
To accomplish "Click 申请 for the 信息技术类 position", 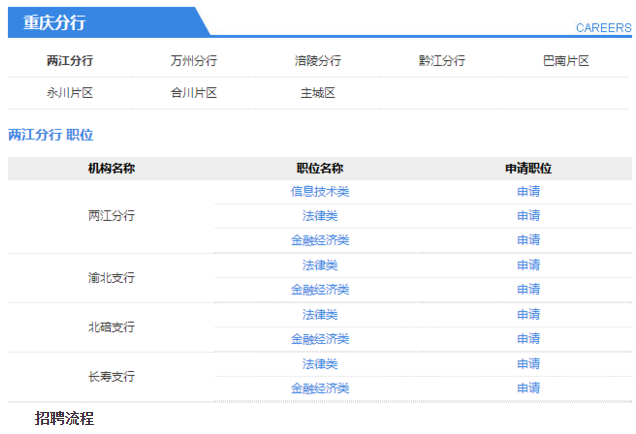I will pyautogui.click(x=528, y=191).
